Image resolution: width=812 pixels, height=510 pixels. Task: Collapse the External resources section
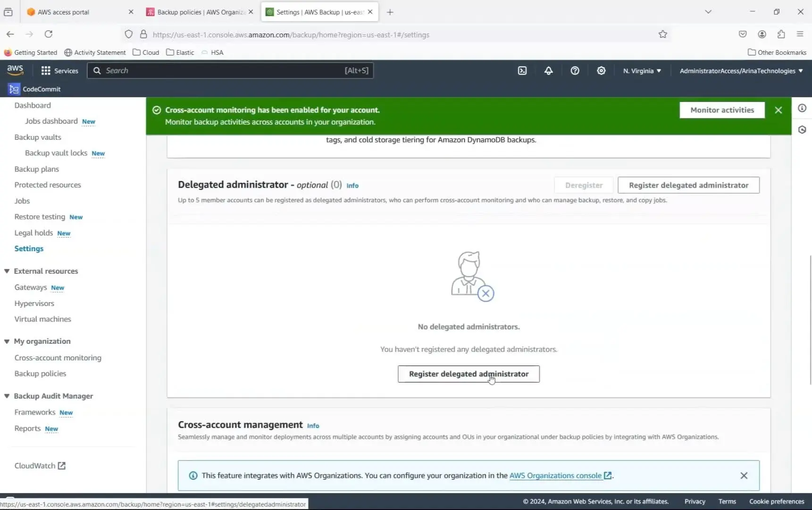click(x=7, y=271)
